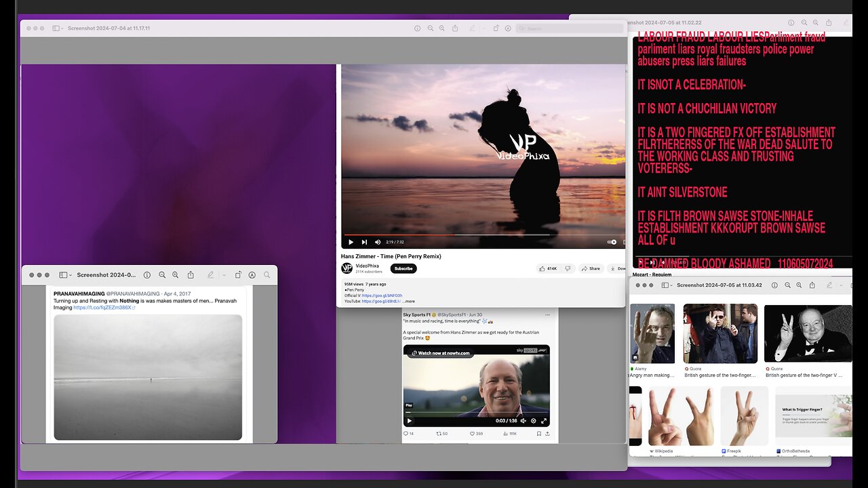Open VideoPhixa channel avatar

[x=347, y=268]
